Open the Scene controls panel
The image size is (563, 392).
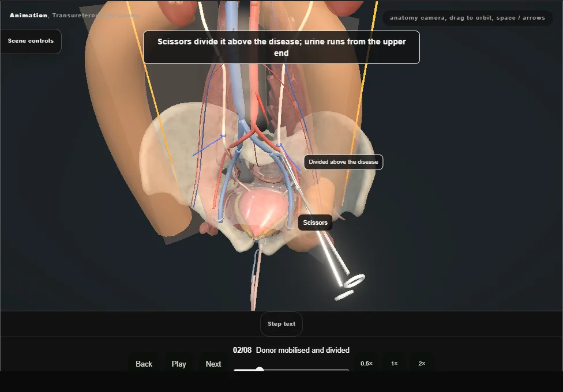coord(31,41)
